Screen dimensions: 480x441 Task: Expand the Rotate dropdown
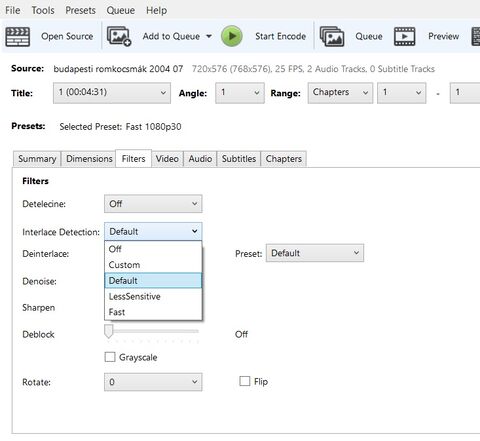coord(153,382)
